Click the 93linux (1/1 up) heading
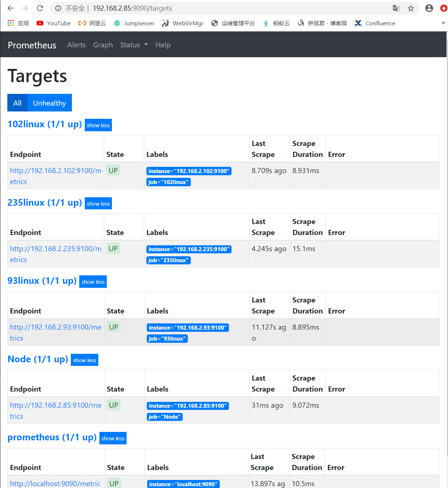 [42, 280]
